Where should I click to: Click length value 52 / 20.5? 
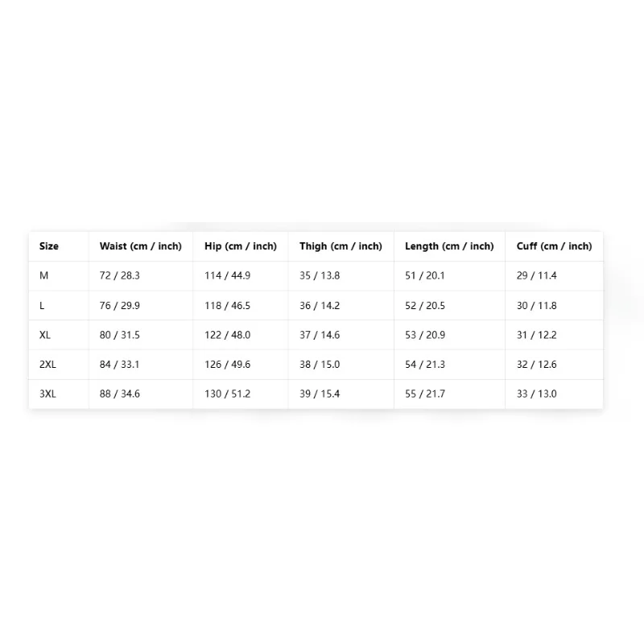pyautogui.click(x=425, y=306)
